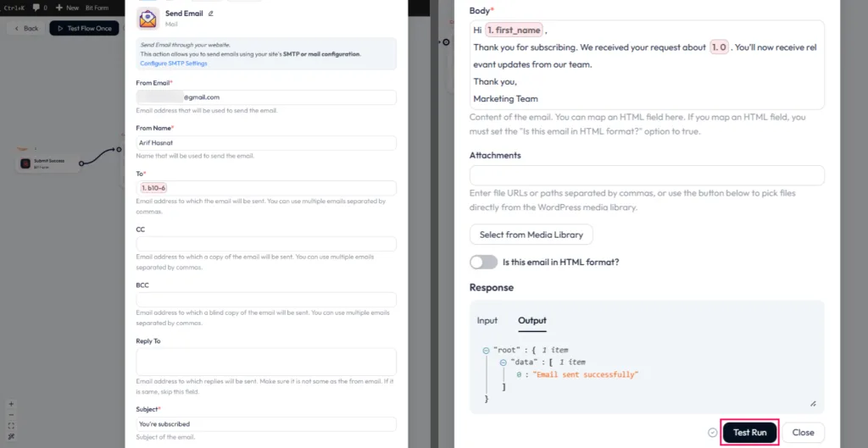Viewport: 868px width, 448px height.
Task: Click the plus New item in admin bar
Action: tap(67, 8)
